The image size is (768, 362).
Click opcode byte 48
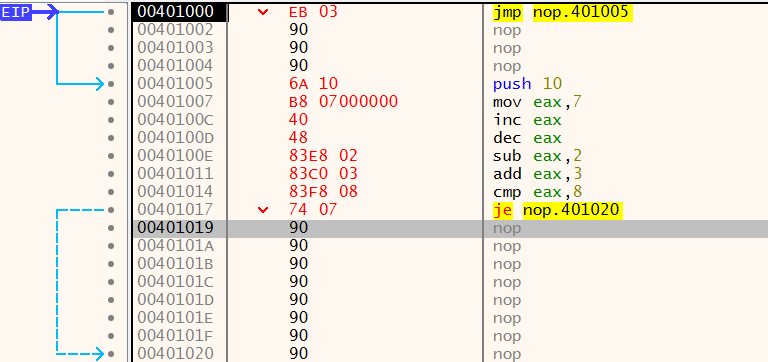(x=298, y=138)
